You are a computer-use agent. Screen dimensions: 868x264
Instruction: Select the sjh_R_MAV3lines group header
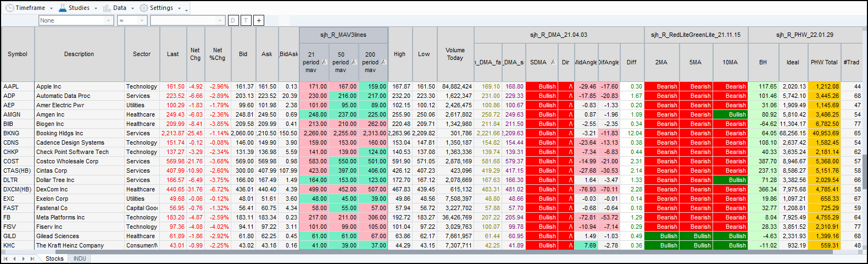click(343, 35)
